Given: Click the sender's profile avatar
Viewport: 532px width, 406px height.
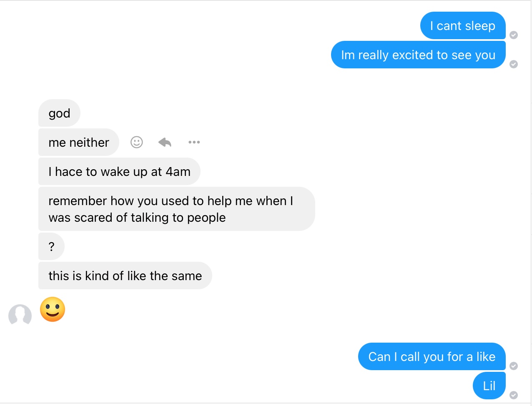Looking at the screenshot, I should (x=20, y=315).
